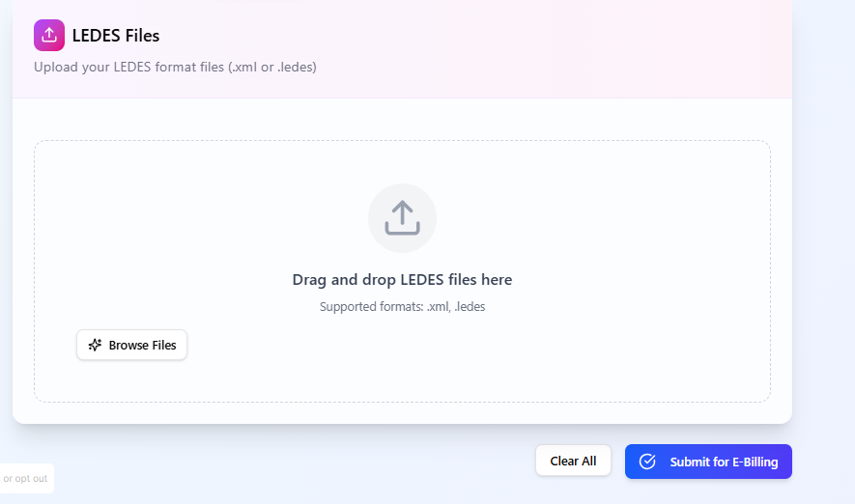Click the 'Clear All' label text

[573, 461]
